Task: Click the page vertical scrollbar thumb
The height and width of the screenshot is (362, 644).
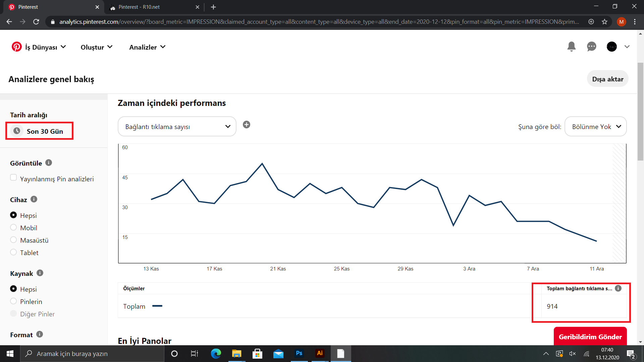Action: click(x=641, y=111)
